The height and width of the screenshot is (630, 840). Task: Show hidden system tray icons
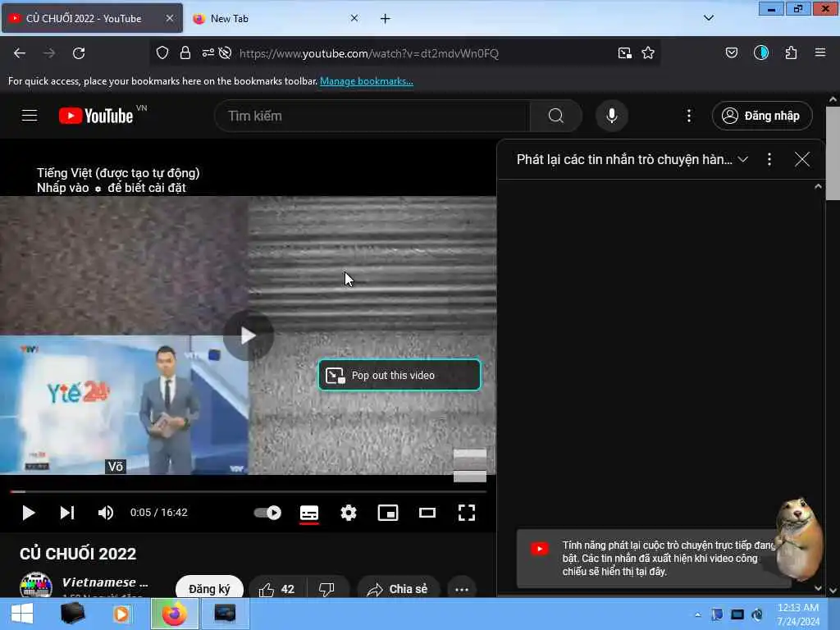[697, 614]
